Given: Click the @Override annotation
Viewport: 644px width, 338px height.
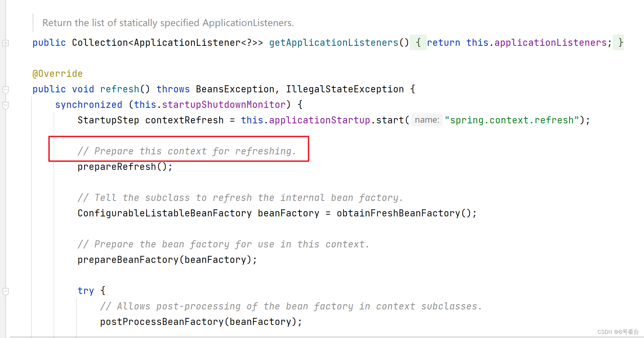Looking at the screenshot, I should pos(57,74).
